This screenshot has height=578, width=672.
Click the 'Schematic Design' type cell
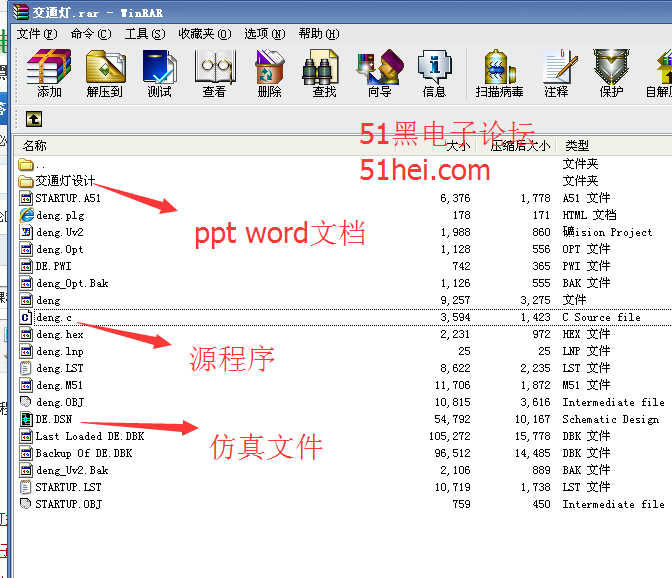point(610,419)
